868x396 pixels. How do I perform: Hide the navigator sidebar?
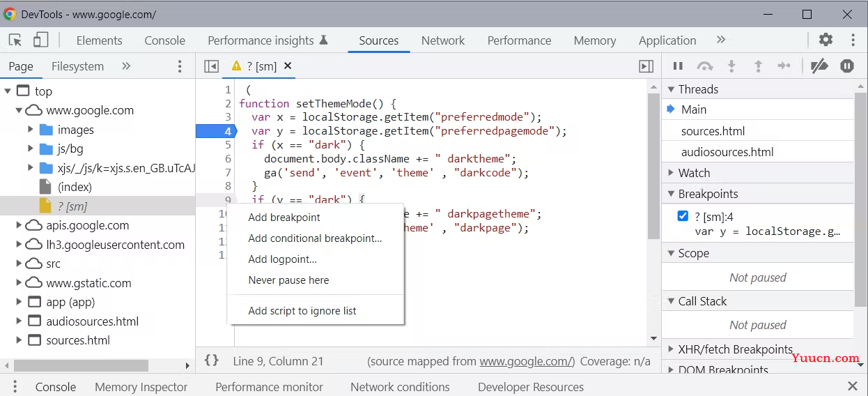coord(212,66)
